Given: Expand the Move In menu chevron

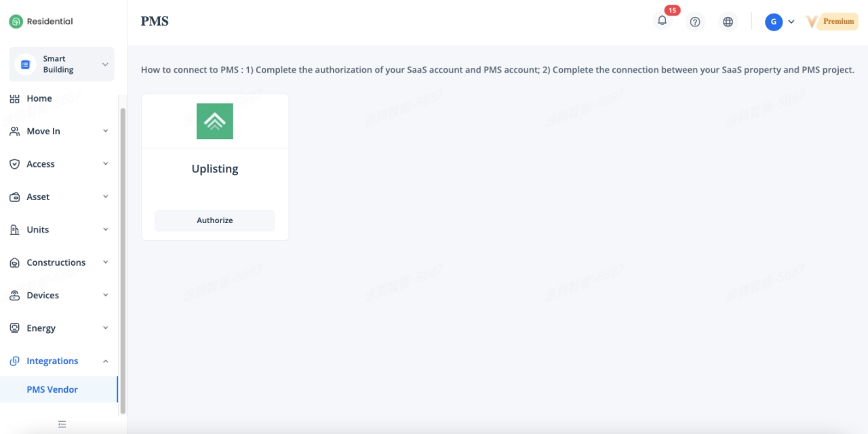Looking at the screenshot, I should pos(105,132).
